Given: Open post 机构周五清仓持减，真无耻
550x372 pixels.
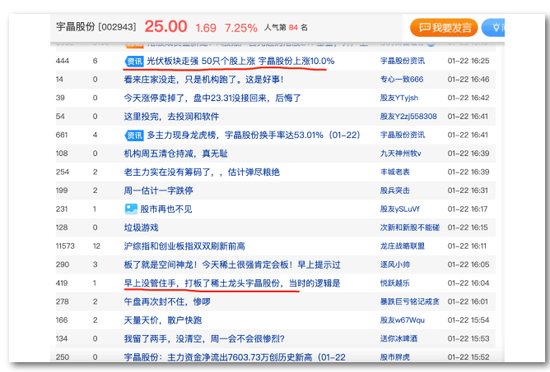Looking at the screenshot, I should (x=176, y=154).
